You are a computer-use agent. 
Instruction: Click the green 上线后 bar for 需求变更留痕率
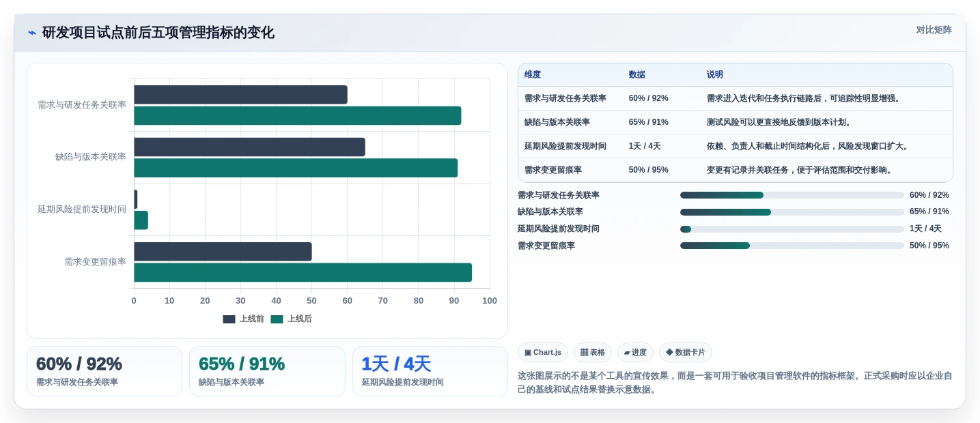tap(303, 272)
